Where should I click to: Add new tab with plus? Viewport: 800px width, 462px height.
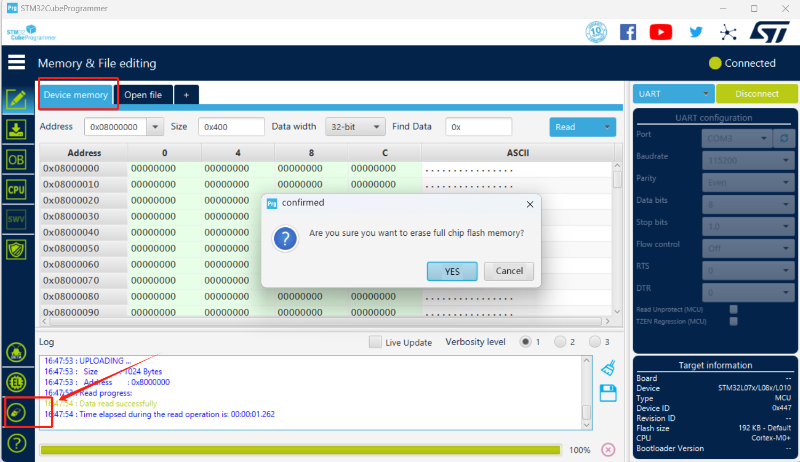(x=186, y=95)
